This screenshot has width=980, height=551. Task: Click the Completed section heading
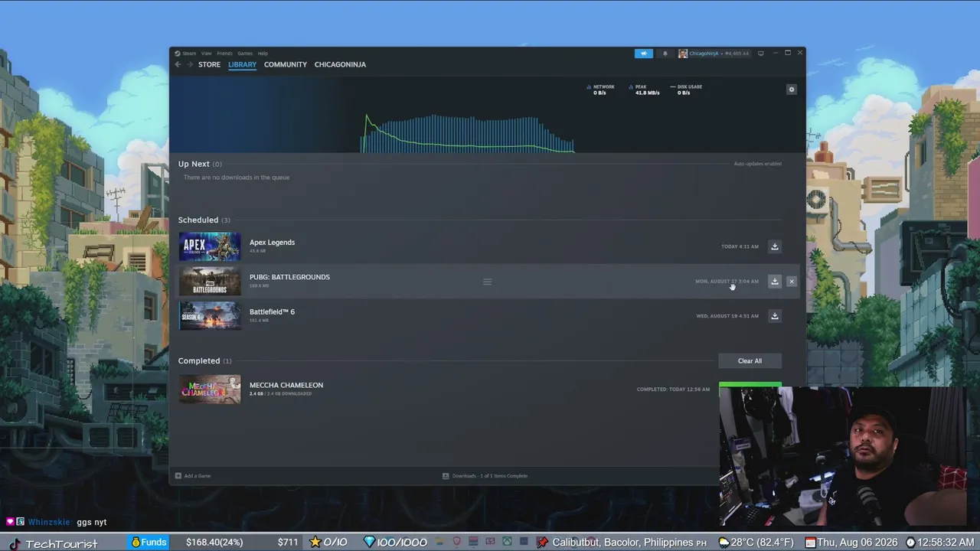(x=199, y=360)
